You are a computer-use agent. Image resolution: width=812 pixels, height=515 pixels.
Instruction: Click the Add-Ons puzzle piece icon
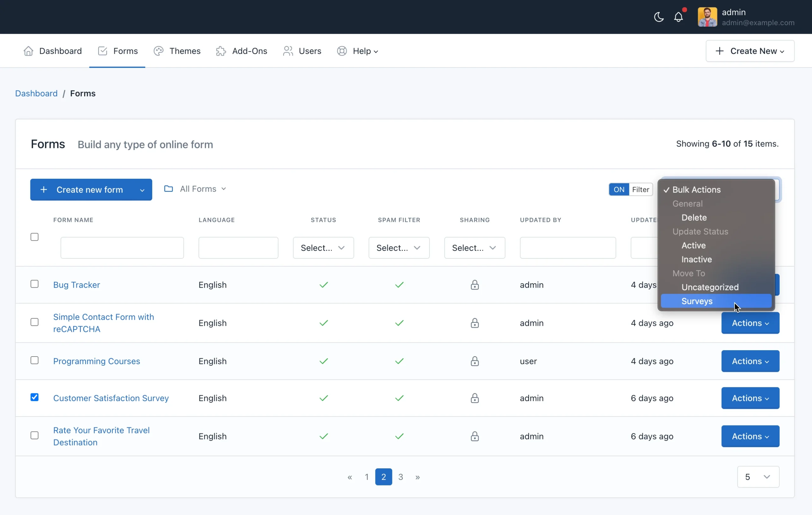(x=221, y=51)
